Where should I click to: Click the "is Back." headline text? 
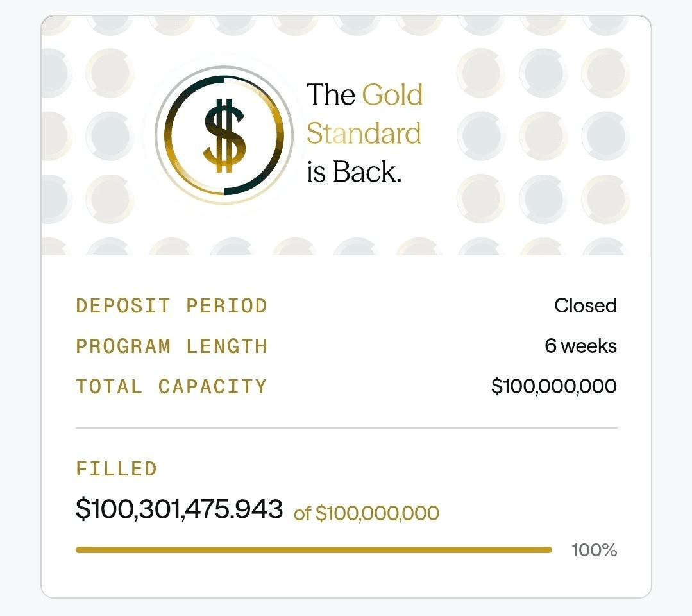pos(354,173)
